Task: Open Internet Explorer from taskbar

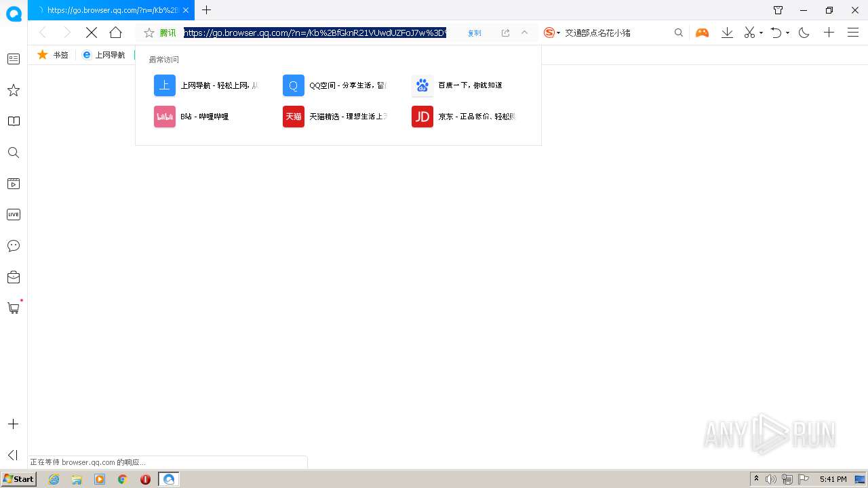Action: (54, 479)
